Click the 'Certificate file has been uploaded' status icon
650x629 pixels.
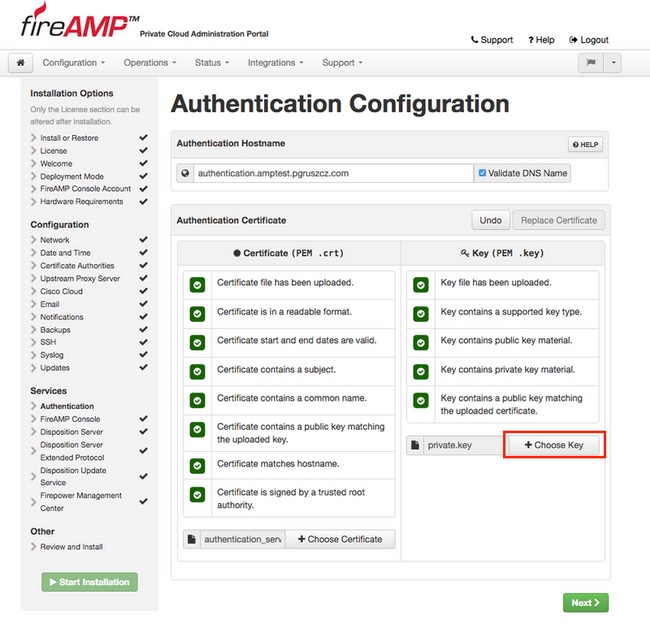click(x=197, y=285)
